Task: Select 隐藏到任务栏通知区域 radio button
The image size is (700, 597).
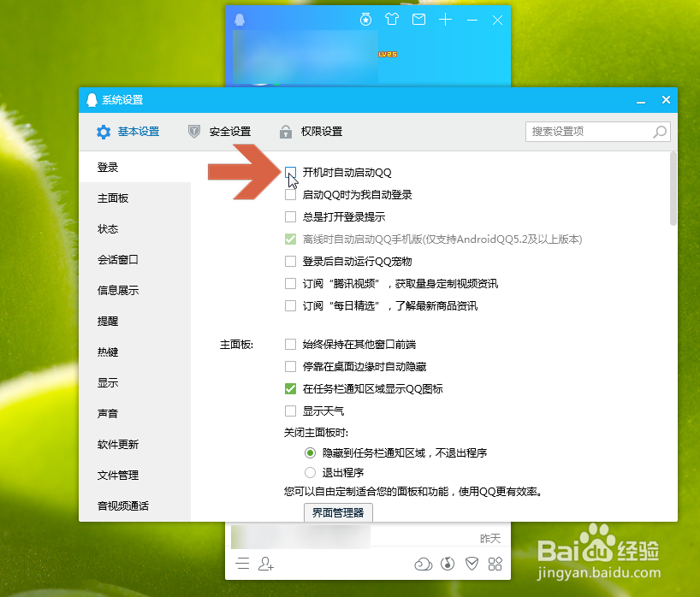Action: pyautogui.click(x=311, y=453)
